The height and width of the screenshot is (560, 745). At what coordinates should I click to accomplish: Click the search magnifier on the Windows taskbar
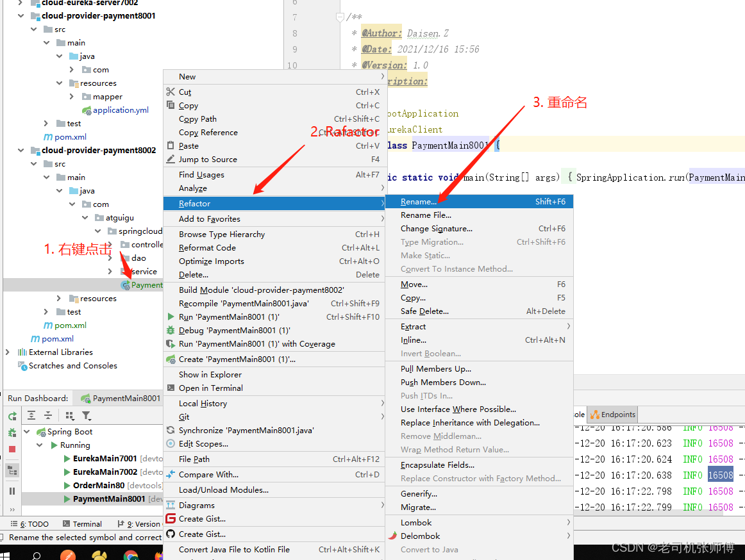37,556
